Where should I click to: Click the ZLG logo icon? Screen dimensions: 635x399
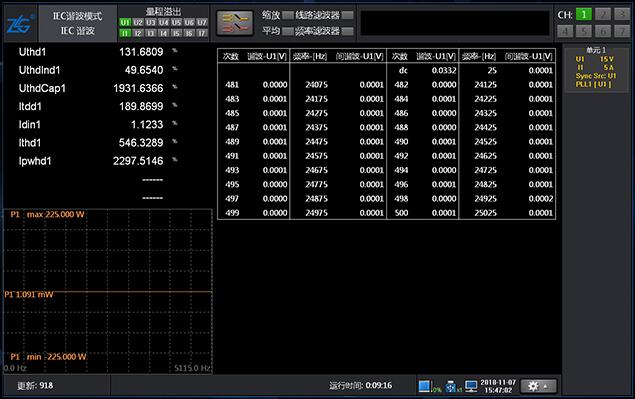(20, 24)
